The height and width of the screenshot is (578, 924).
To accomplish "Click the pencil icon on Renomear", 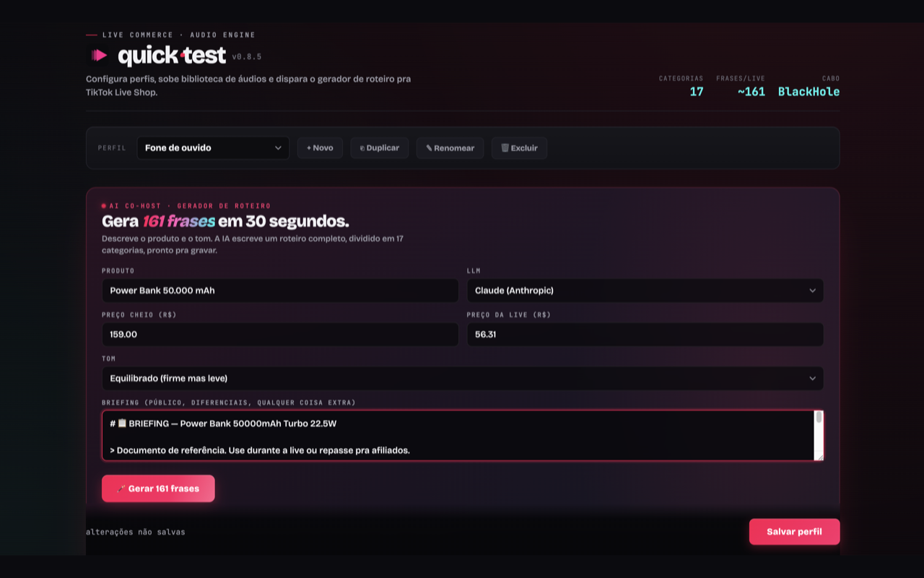I will pyautogui.click(x=429, y=148).
